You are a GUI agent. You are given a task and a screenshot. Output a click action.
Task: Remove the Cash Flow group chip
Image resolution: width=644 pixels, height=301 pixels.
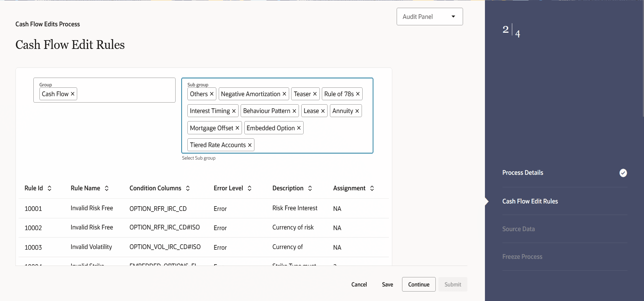(x=72, y=94)
